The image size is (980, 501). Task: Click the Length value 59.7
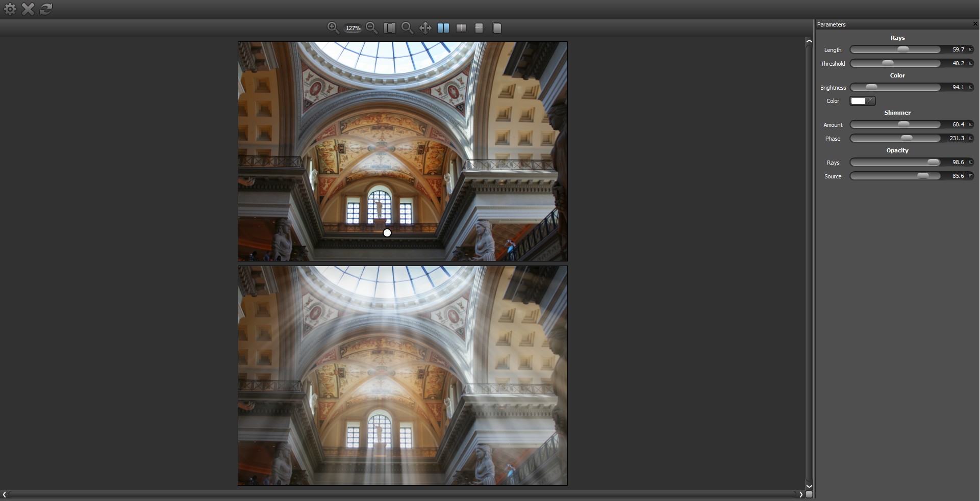tap(958, 49)
